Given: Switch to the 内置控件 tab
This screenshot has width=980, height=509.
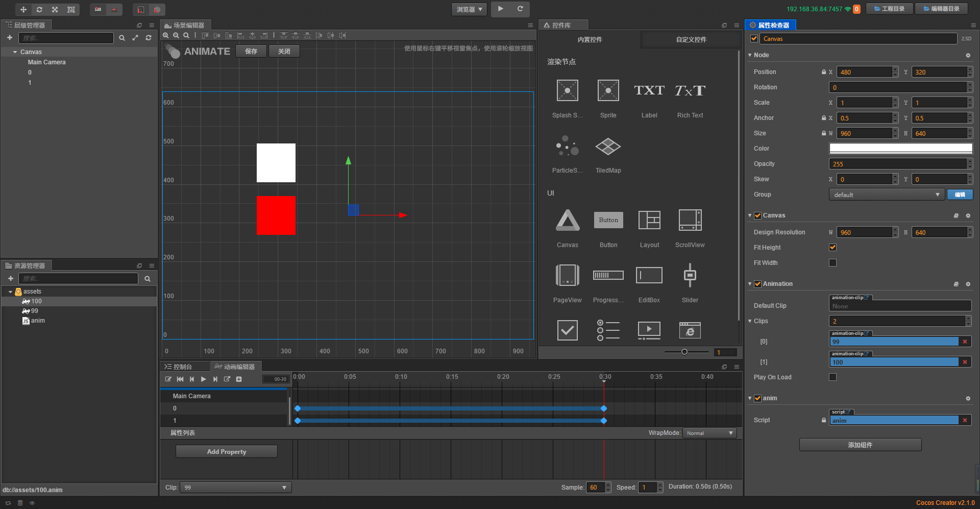Looking at the screenshot, I should [x=590, y=40].
